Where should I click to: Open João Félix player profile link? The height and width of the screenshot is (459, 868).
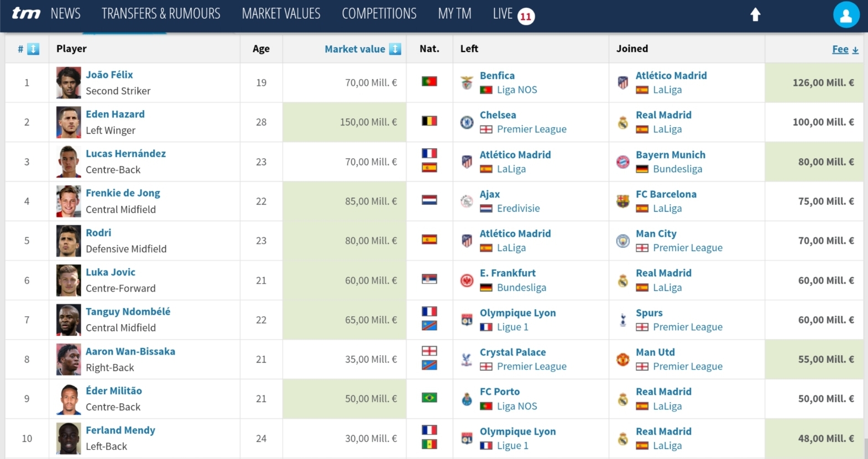(109, 75)
